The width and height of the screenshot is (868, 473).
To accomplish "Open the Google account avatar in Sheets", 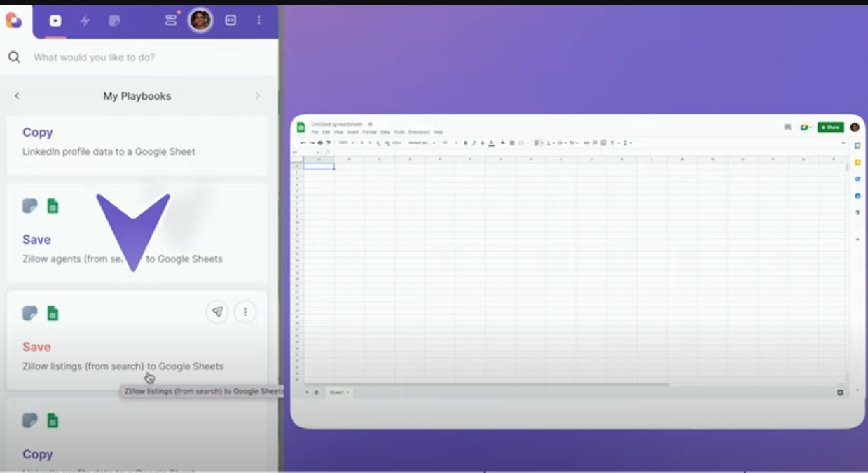I will click(855, 127).
